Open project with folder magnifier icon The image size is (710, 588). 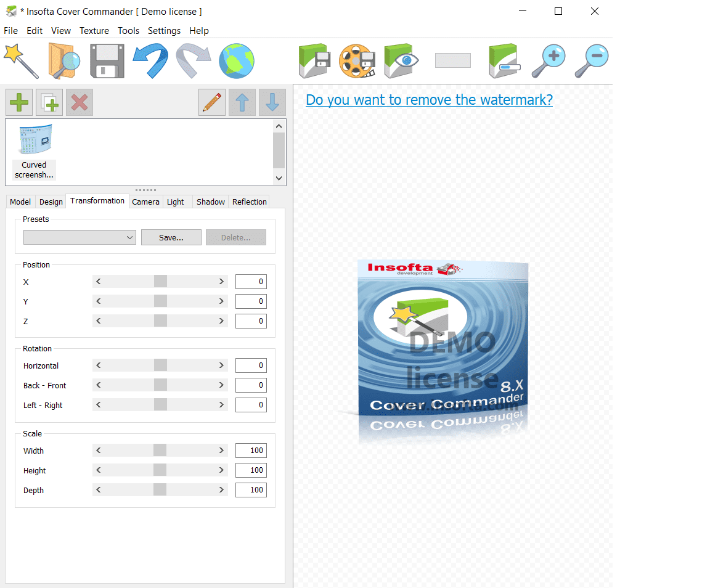pyautogui.click(x=64, y=60)
